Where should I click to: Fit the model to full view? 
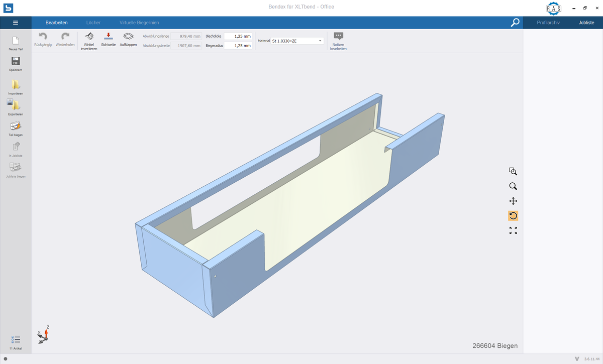(x=513, y=230)
